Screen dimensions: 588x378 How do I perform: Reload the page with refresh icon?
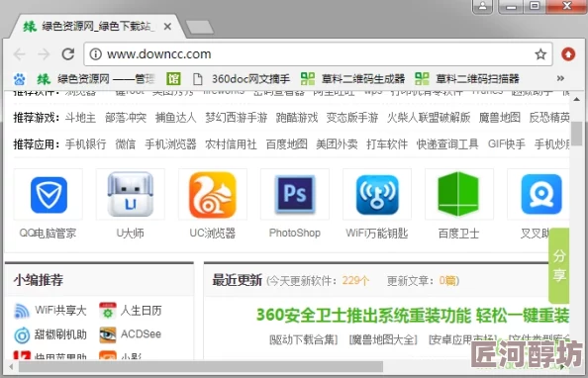point(68,54)
